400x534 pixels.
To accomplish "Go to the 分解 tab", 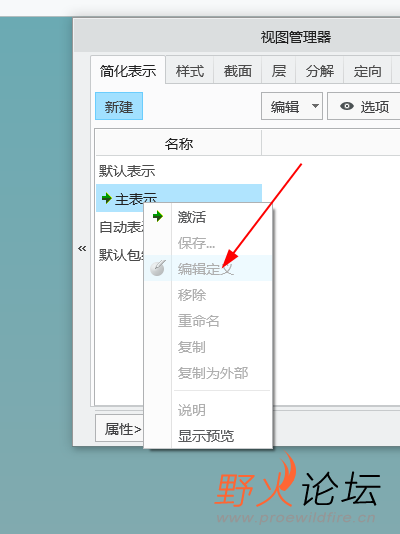I will tap(320, 71).
